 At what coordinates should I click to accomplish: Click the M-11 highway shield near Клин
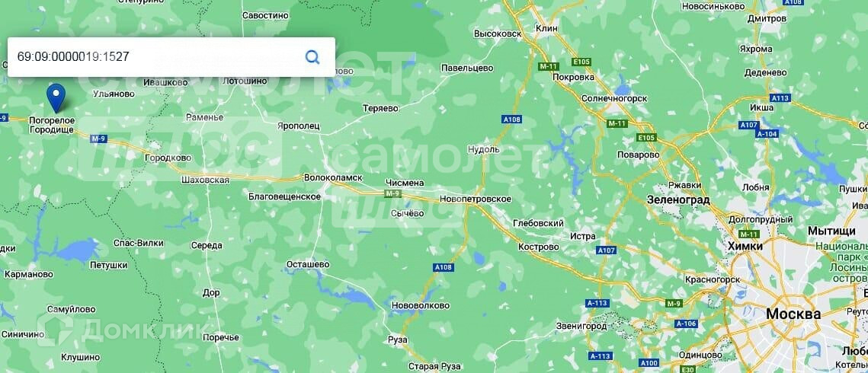(x=546, y=66)
